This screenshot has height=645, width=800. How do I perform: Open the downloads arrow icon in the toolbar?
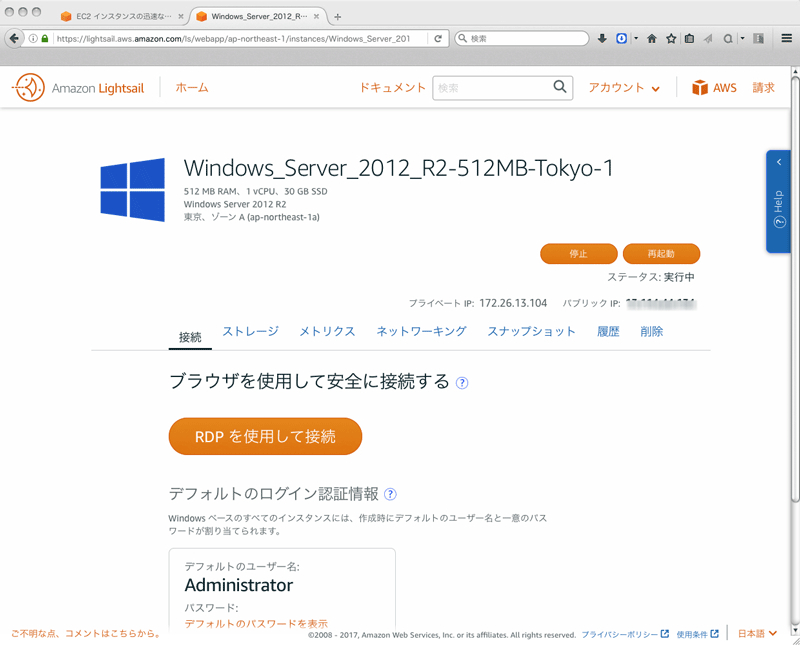pyautogui.click(x=602, y=38)
